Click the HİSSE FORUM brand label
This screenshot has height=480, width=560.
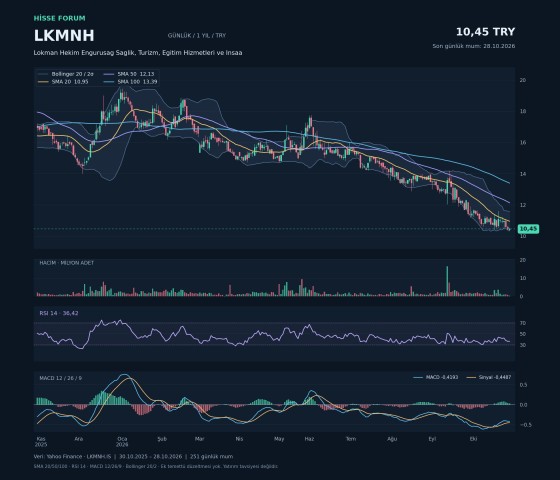click(60, 18)
